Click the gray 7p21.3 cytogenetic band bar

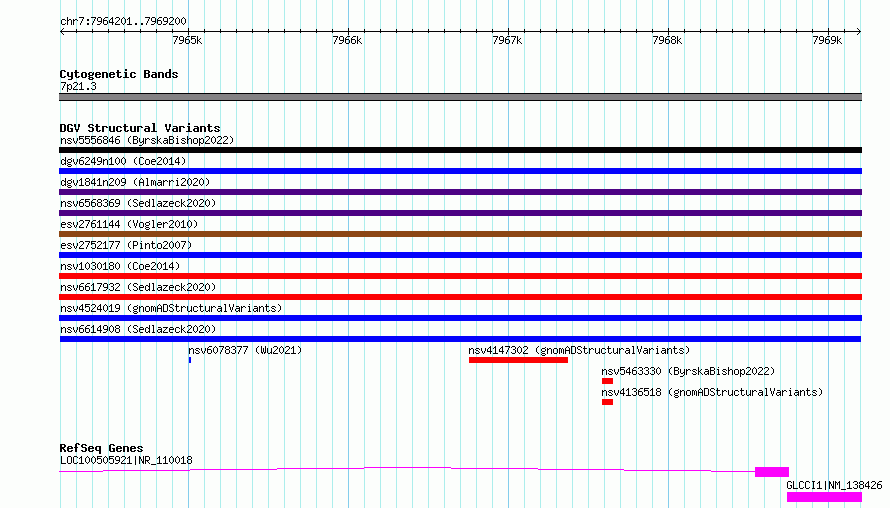click(x=460, y=97)
